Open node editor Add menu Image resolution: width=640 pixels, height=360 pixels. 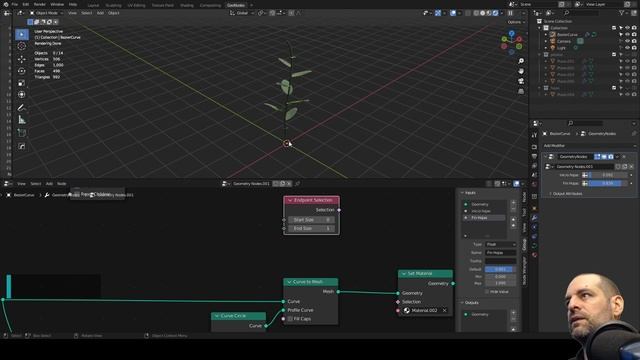point(49,184)
